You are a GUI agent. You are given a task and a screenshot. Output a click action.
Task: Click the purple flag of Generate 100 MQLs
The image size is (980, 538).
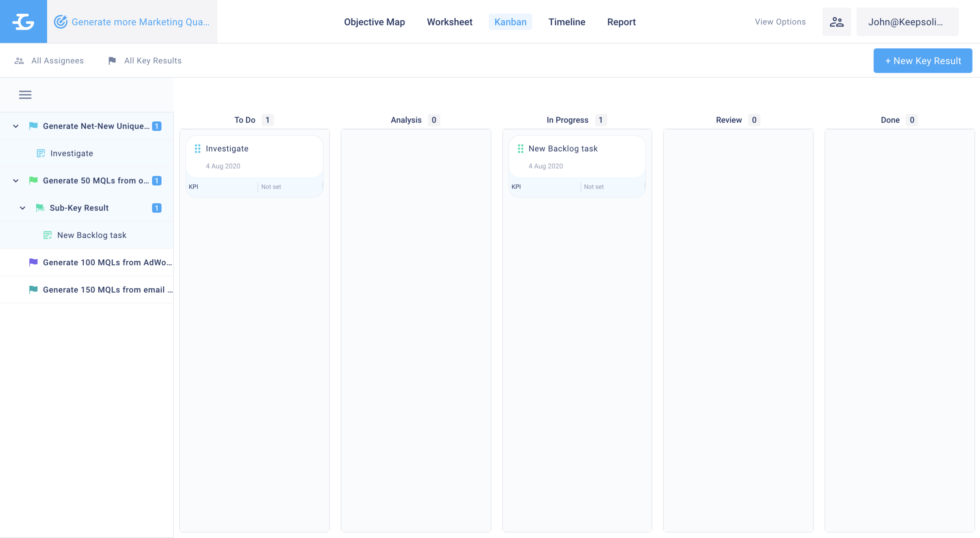(33, 262)
